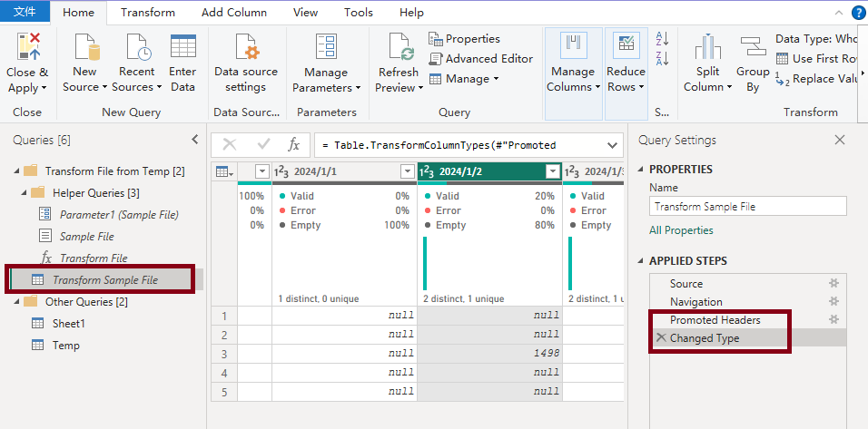The height and width of the screenshot is (429, 868).
Task: Collapse the ribbon with the top-right chevron
Action: pyautogui.click(x=839, y=12)
